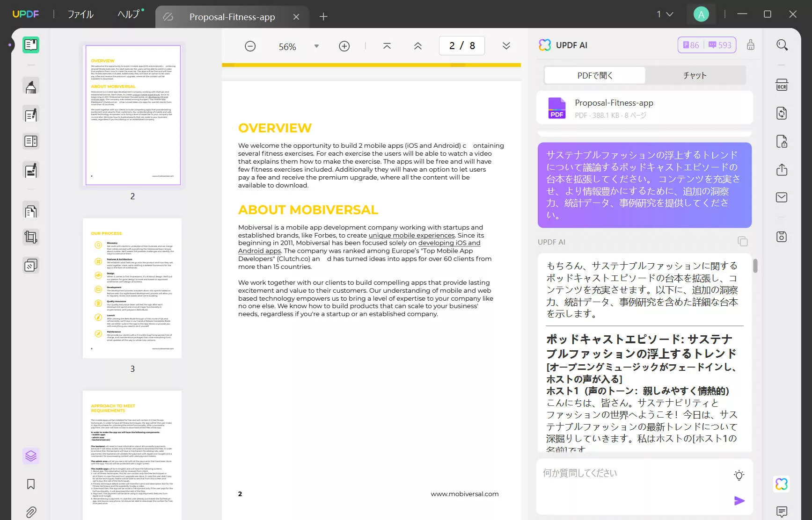Image resolution: width=812 pixels, height=520 pixels.
Task: Open the Protect PDF lock tool
Action: coord(782,141)
